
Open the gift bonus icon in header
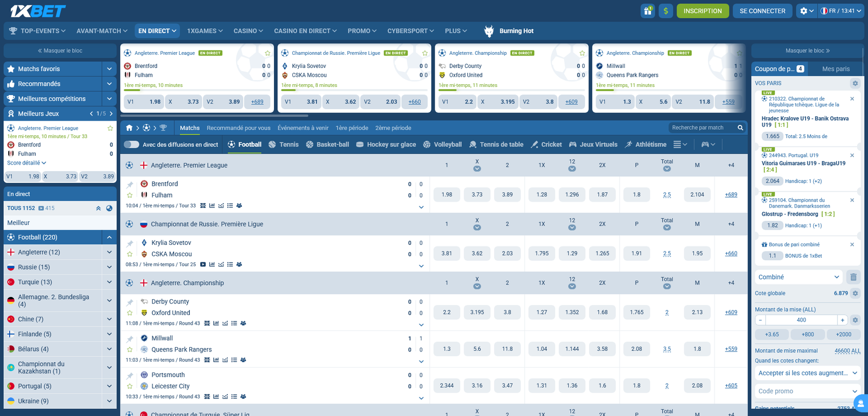(648, 11)
